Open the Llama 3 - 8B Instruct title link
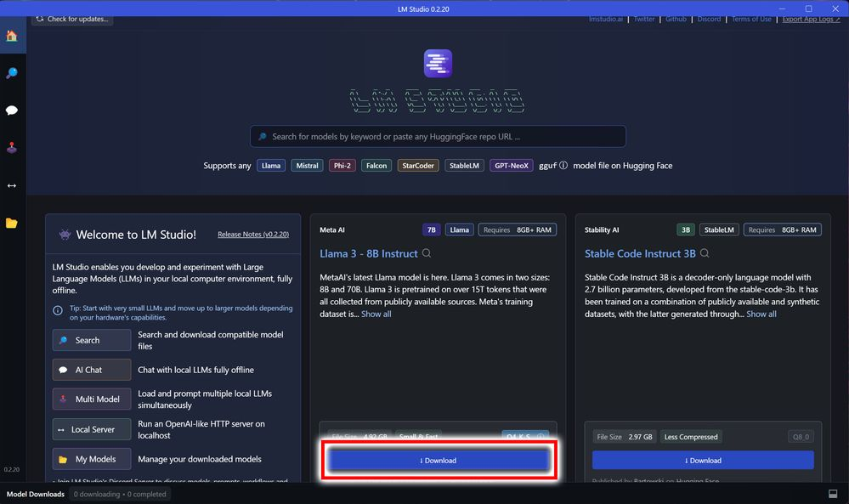This screenshot has width=849, height=504. click(368, 253)
